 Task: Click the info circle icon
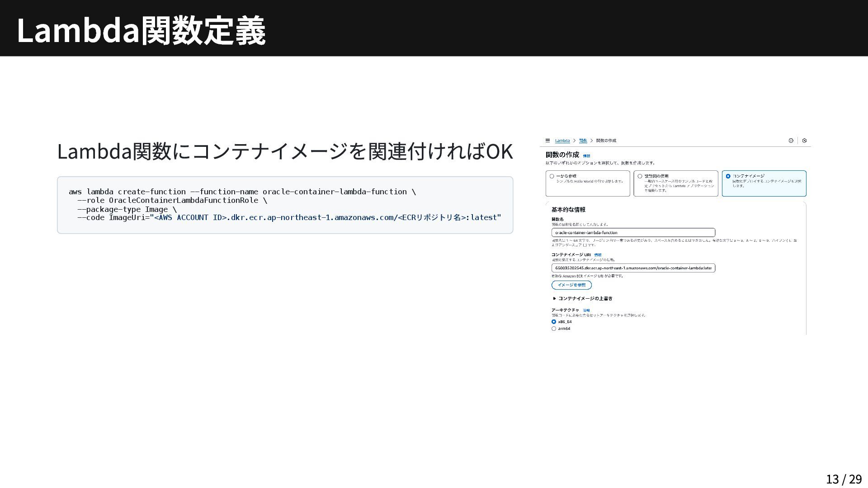coord(791,141)
